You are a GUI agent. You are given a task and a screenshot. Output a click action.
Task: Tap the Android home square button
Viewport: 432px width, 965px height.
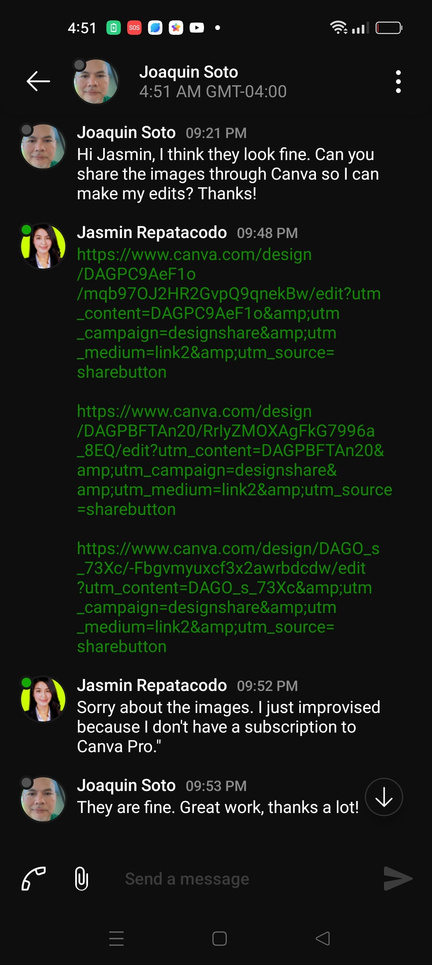220,938
